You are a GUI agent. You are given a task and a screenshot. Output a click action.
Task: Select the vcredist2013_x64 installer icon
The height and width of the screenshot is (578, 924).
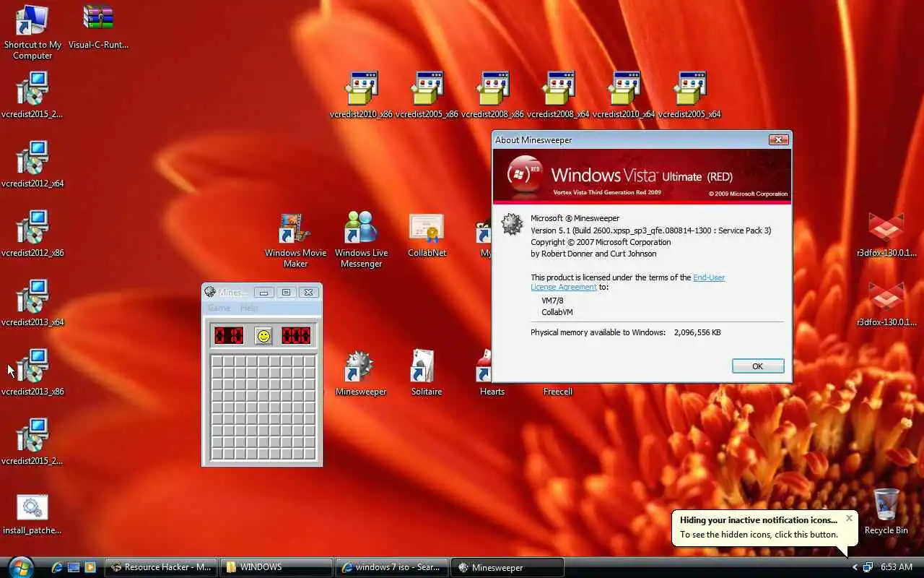32,304
